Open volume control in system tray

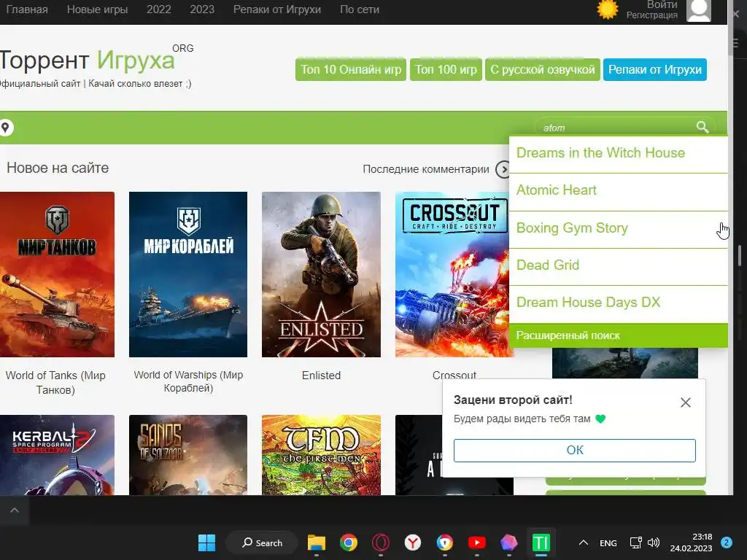pos(654,542)
